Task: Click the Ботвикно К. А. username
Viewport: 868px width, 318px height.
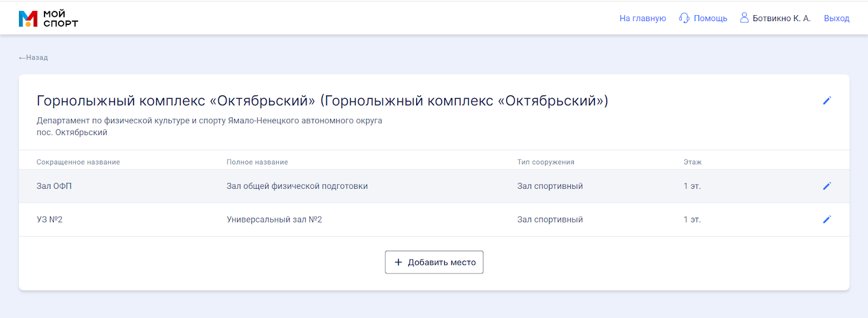Action: (781, 18)
